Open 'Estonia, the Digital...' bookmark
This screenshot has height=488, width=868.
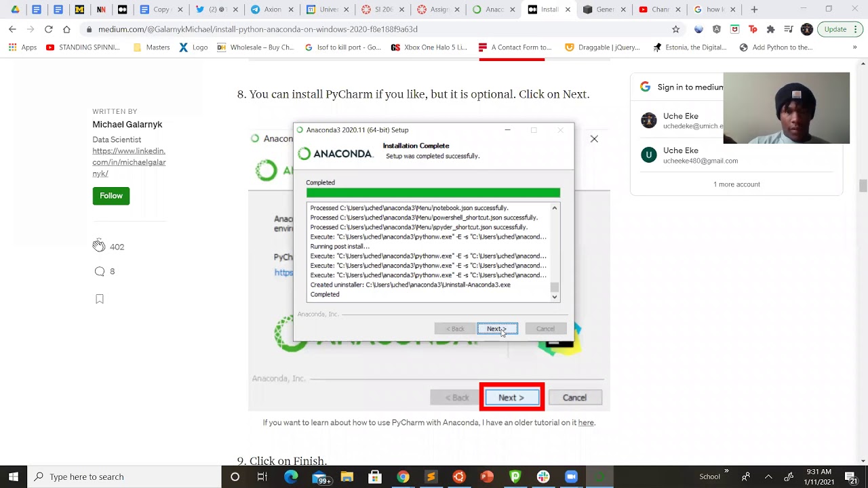pyautogui.click(x=690, y=47)
